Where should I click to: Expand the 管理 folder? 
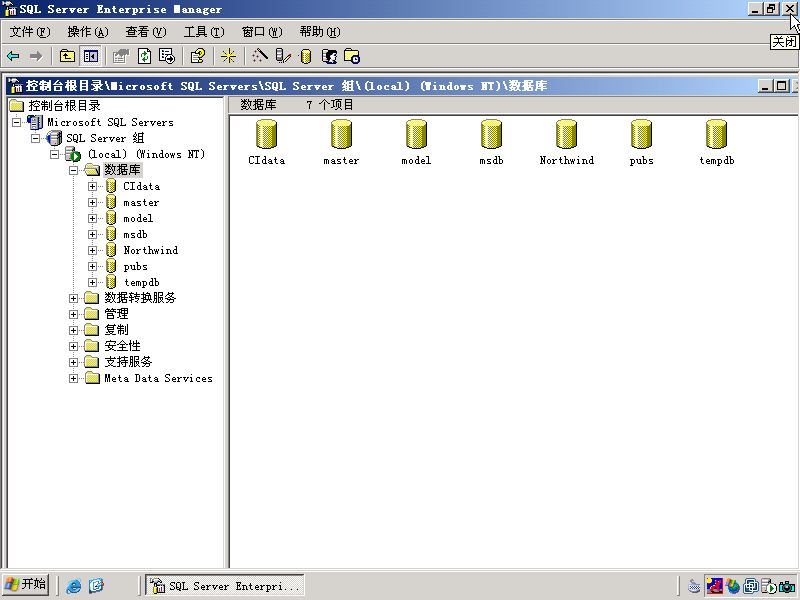coord(73,314)
